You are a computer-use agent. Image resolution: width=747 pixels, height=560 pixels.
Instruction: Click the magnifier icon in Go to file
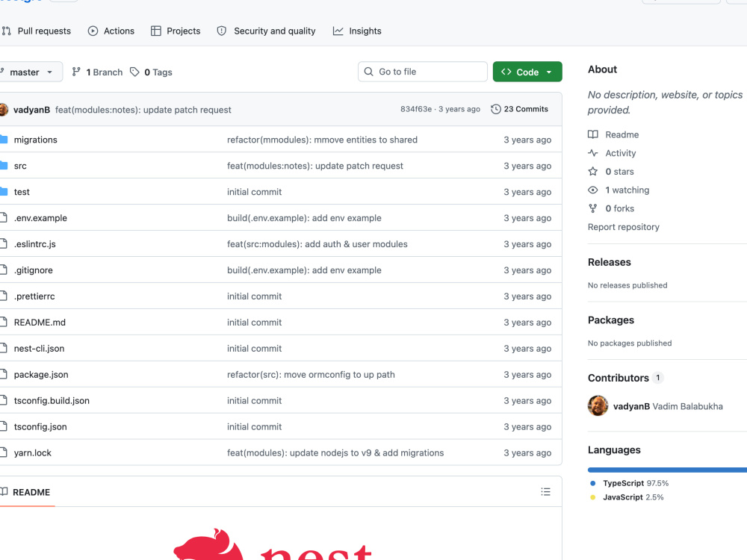(x=369, y=72)
